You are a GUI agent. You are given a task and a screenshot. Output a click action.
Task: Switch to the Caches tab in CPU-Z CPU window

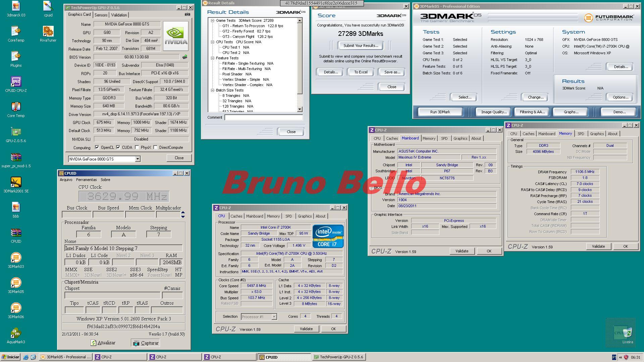(x=236, y=216)
